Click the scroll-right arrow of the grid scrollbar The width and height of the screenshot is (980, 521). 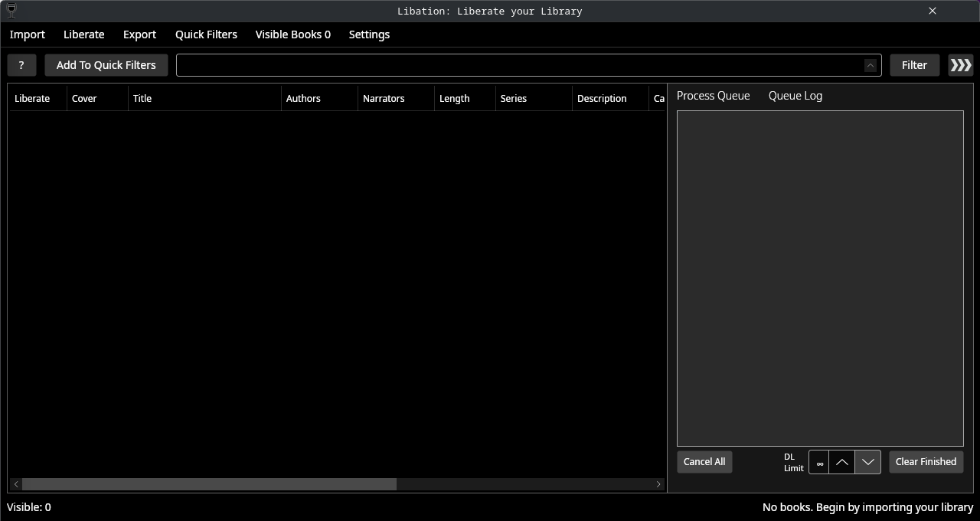[x=658, y=484]
